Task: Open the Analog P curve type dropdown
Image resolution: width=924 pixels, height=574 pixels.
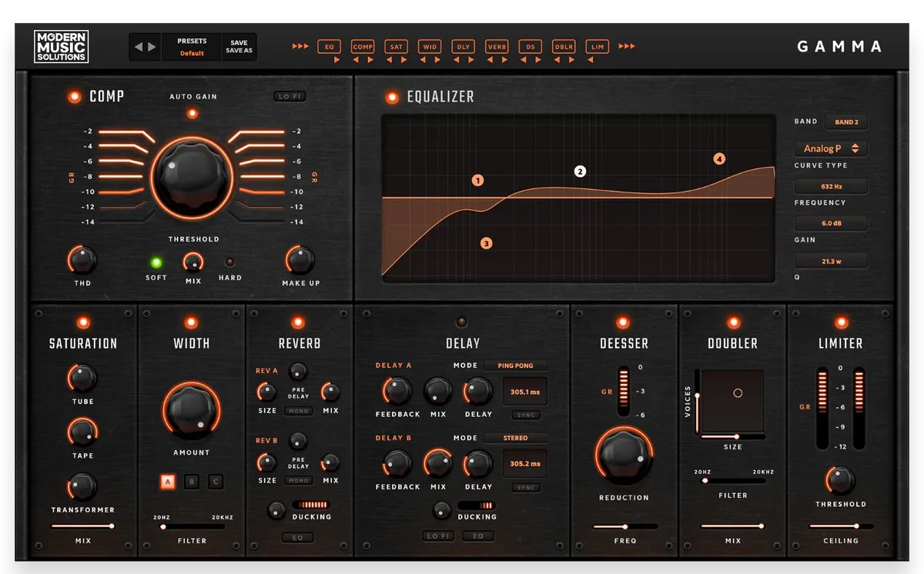Action: pos(831,148)
